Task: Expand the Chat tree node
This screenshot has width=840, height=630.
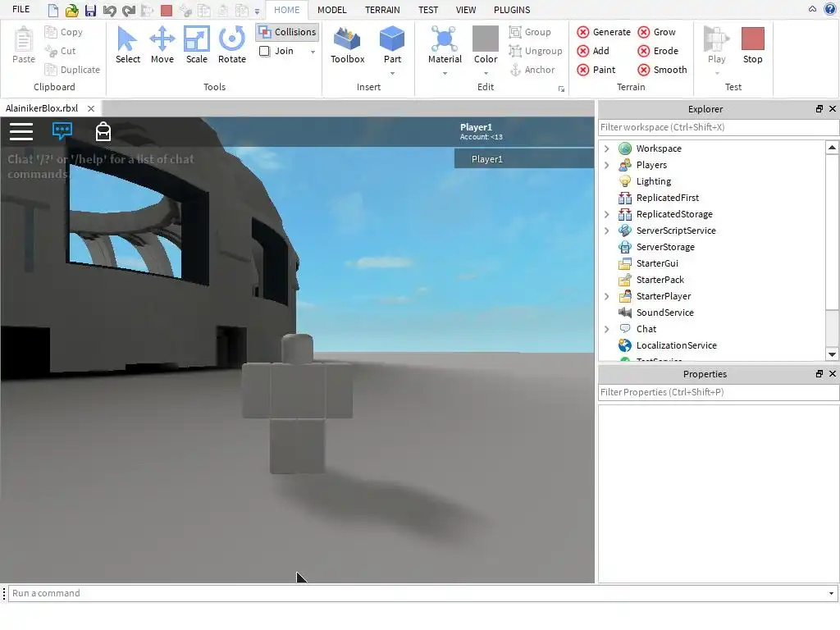Action: 606,329
